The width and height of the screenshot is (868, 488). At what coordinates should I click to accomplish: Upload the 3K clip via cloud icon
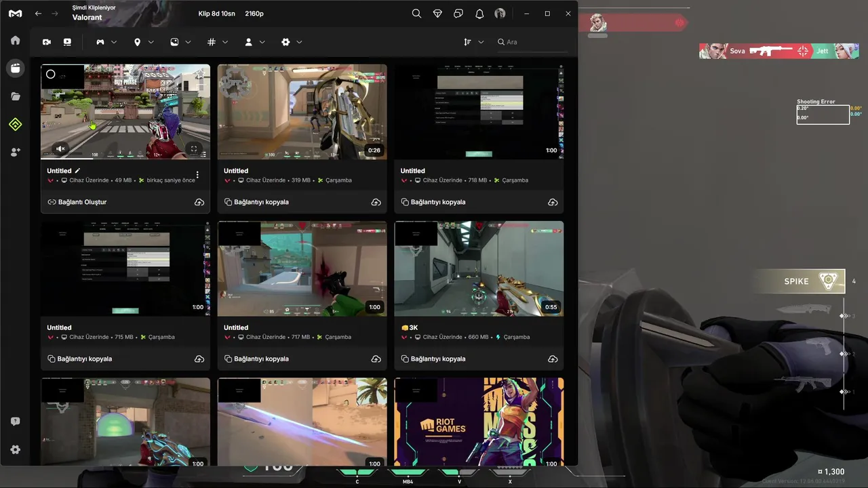(553, 359)
